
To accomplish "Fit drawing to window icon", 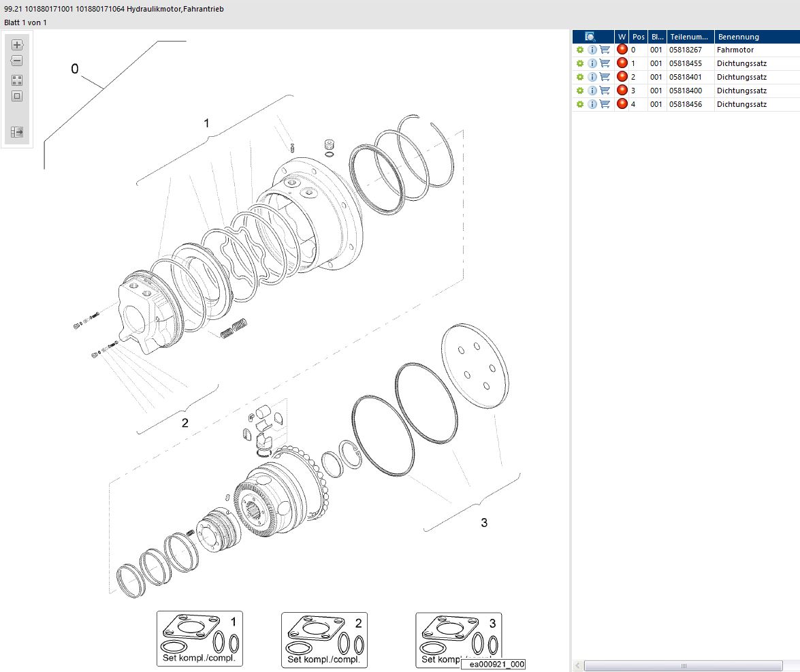I will 17,96.
